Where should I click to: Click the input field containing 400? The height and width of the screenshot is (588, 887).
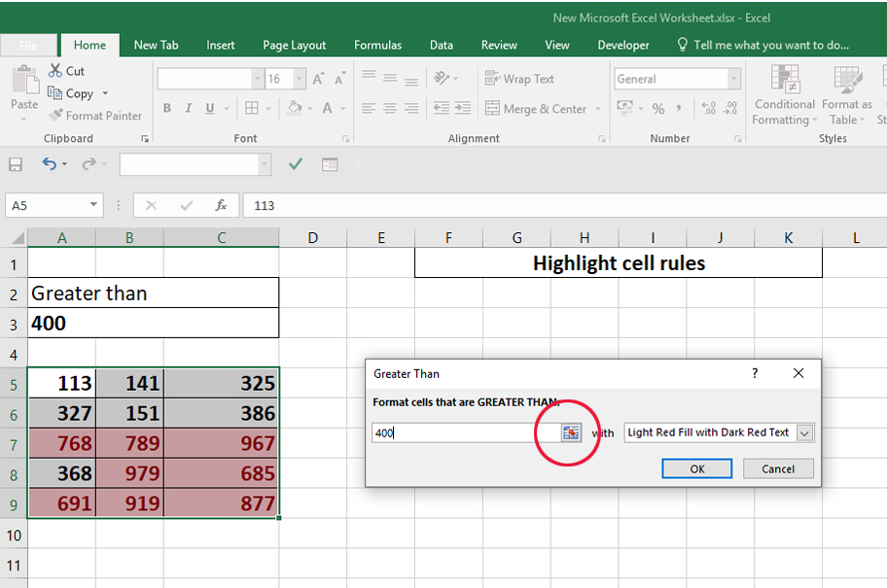pyautogui.click(x=457, y=432)
